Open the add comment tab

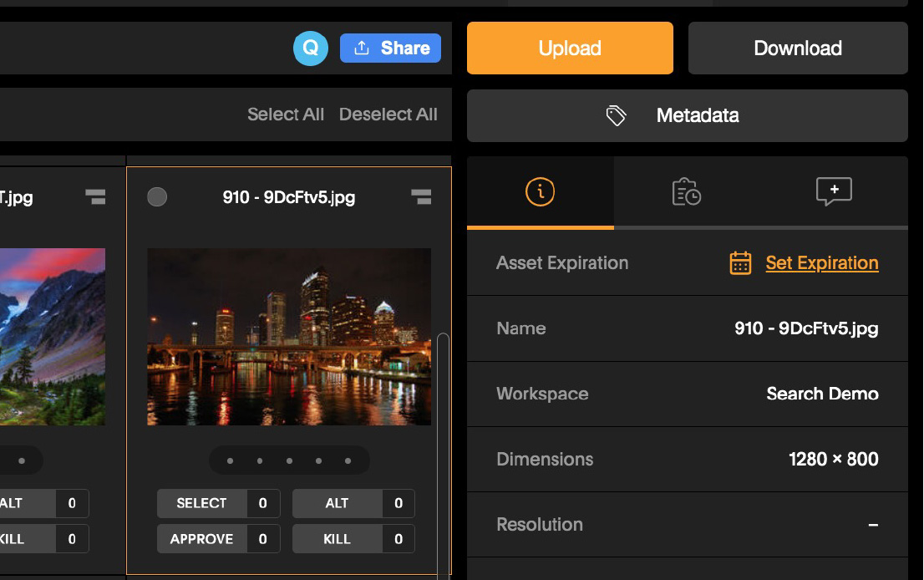pos(834,192)
